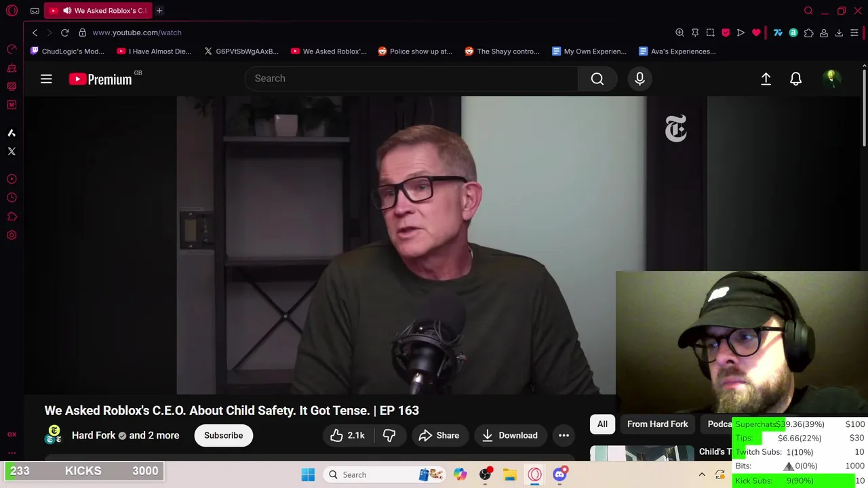Open the extensions puzzle-cube toolbar icon
This screenshot has height=488, width=868.
[x=808, y=33]
